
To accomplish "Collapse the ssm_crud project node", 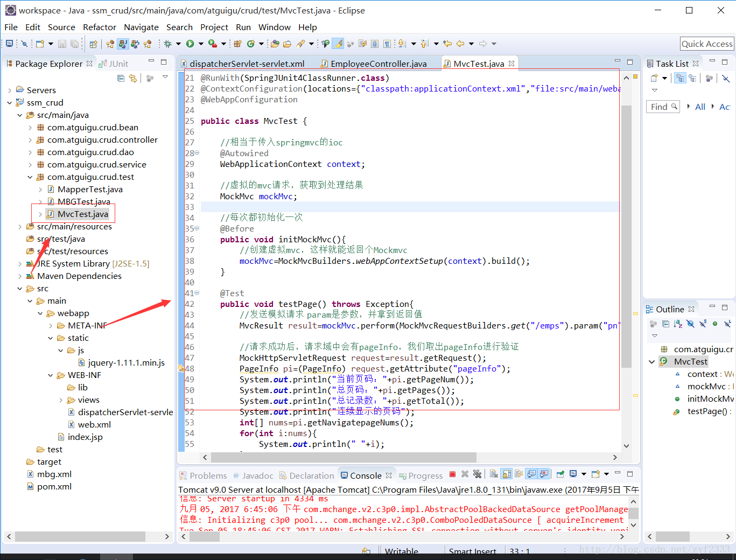I will (9, 102).
